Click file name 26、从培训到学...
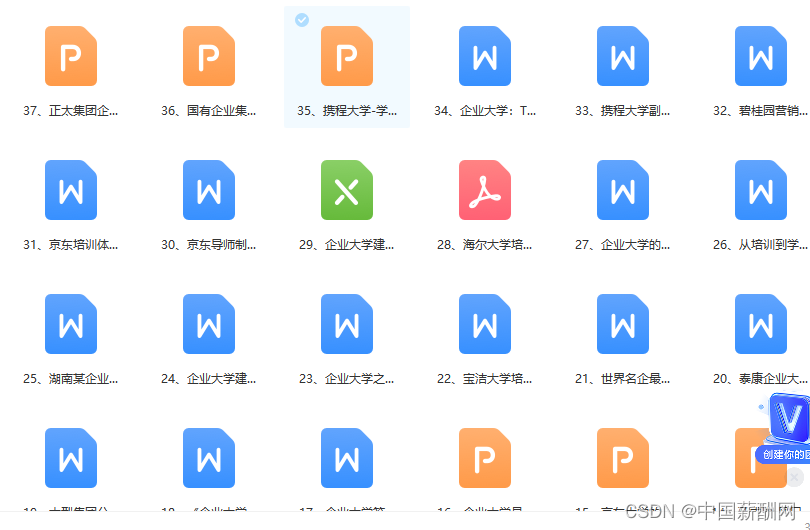 (x=760, y=245)
